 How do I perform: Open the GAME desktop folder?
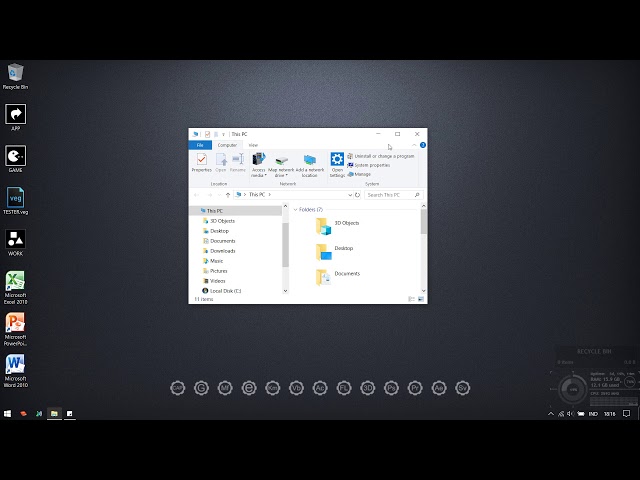pos(16,159)
